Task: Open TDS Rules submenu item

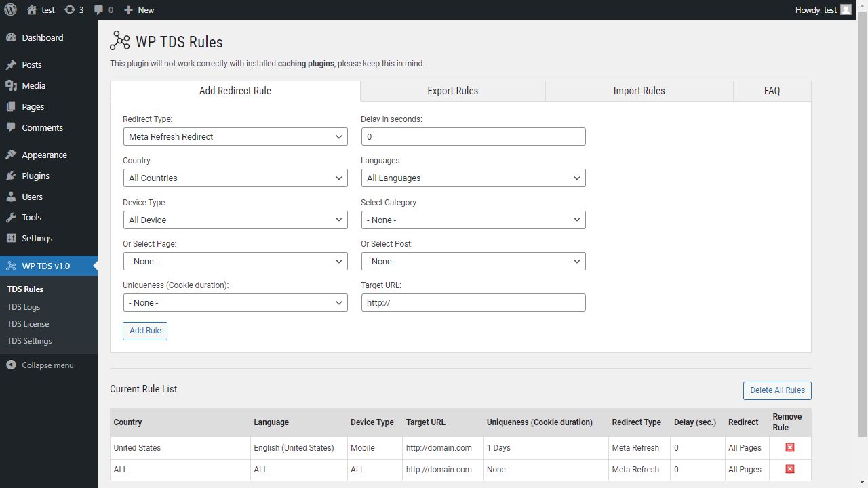Action: [x=25, y=289]
